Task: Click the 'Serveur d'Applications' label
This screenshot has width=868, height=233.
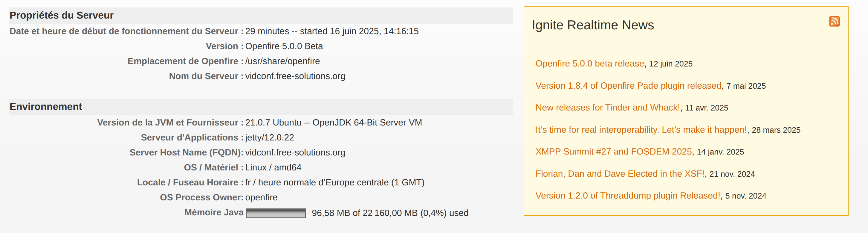Action: coord(192,137)
